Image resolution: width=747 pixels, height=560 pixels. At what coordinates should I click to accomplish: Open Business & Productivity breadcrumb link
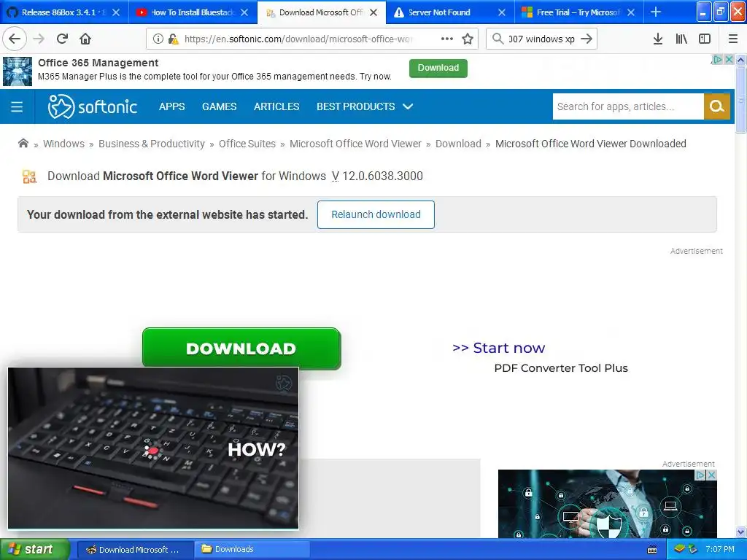152,144
